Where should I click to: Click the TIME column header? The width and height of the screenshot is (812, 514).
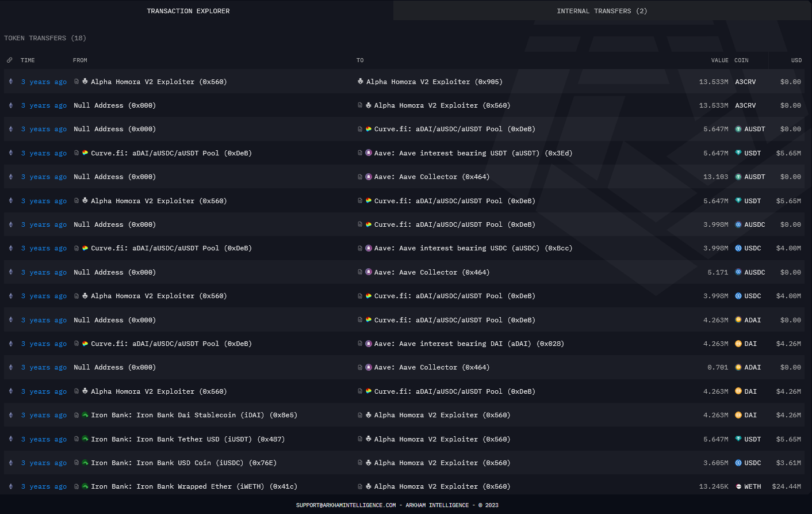[x=28, y=60]
